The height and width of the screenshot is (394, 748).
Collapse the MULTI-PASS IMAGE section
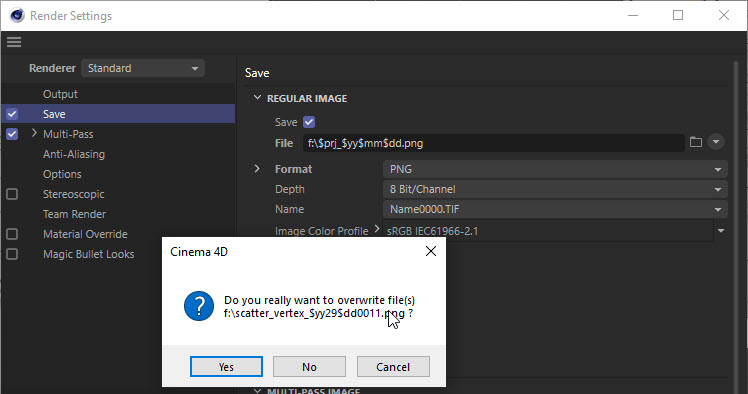[257, 390]
